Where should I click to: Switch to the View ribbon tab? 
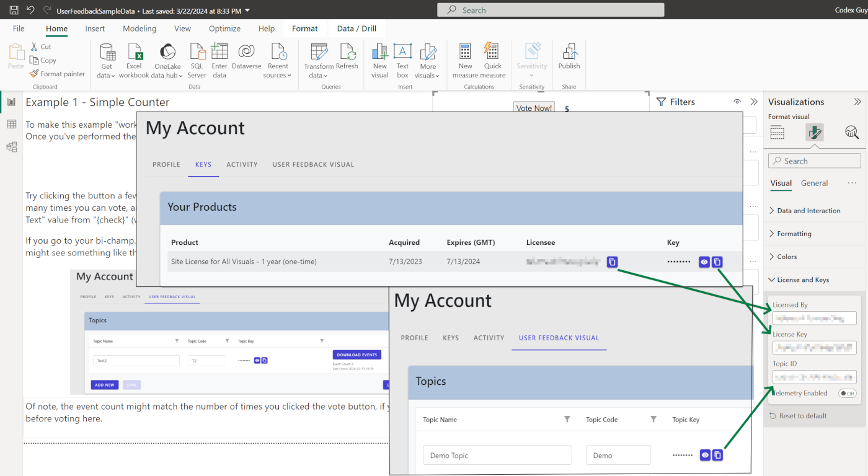coord(182,29)
